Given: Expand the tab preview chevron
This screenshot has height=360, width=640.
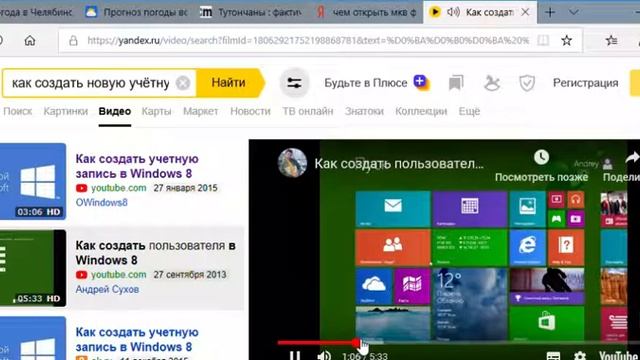Looking at the screenshot, I should coord(573,12).
